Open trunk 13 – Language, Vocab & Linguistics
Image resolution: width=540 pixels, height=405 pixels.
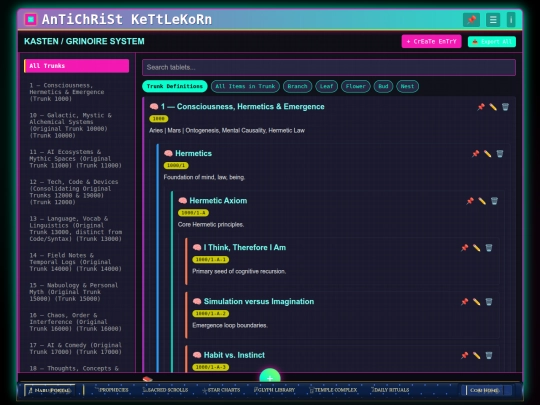[x=75, y=229]
